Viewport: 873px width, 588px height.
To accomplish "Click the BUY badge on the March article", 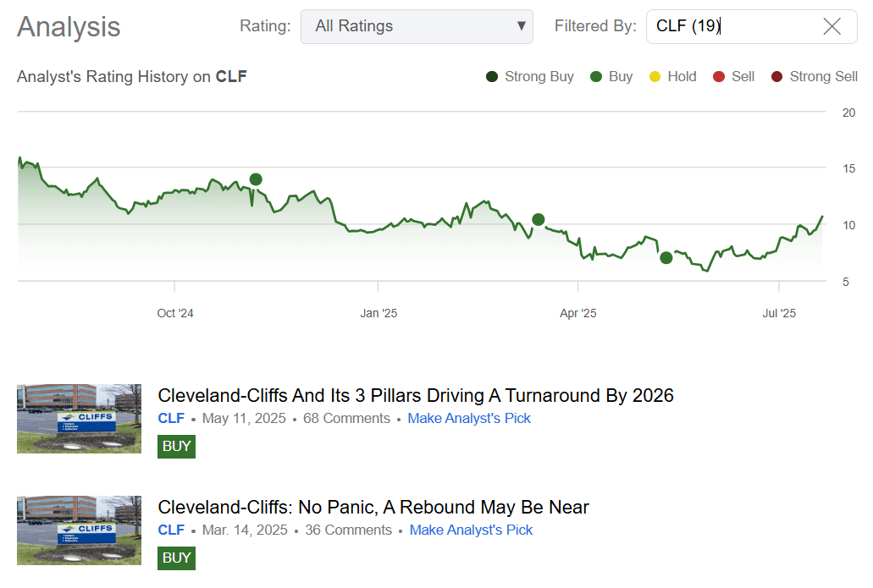I will (x=176, y=558).
